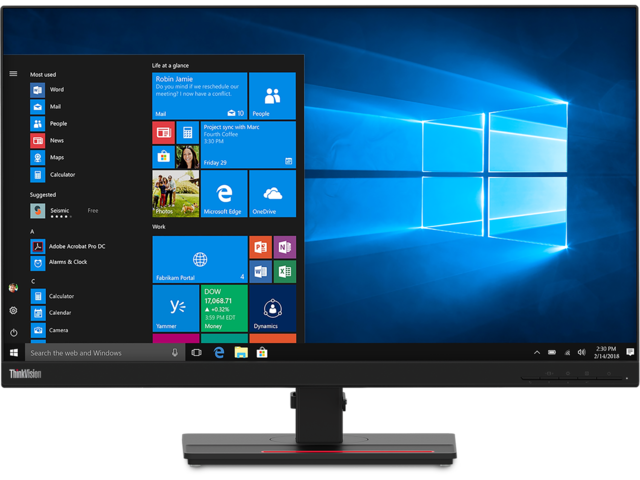Open the volume control in system tray

[x=581, y=352]
